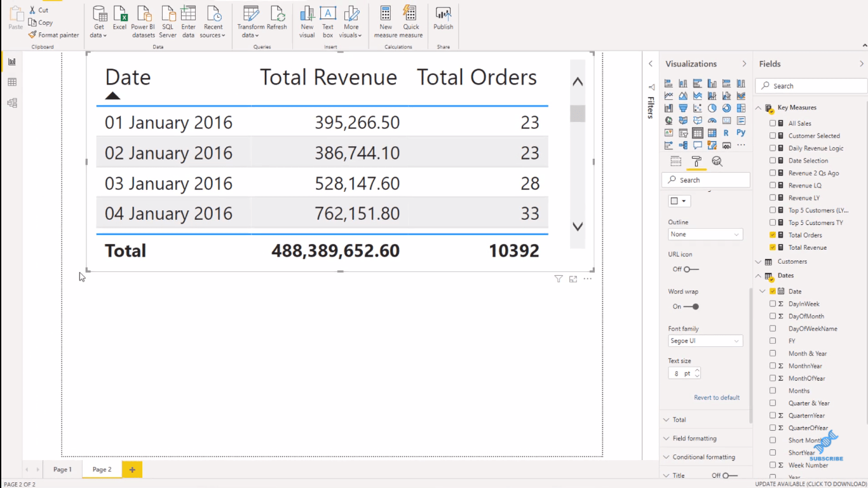Click the format pane Search box
The width and height of the screenshot is (868, 488).
(x=705, y=180)
